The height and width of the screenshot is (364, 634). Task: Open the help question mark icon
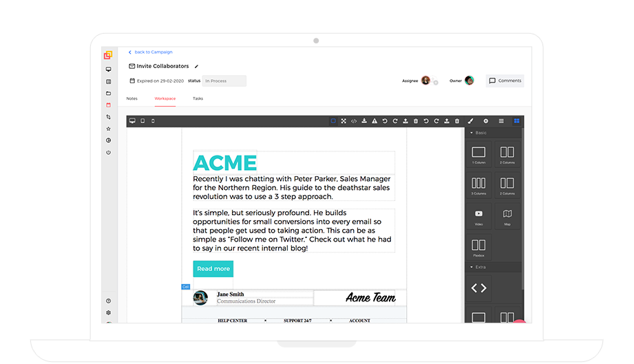pyautogui.click(x=108, y=301)
